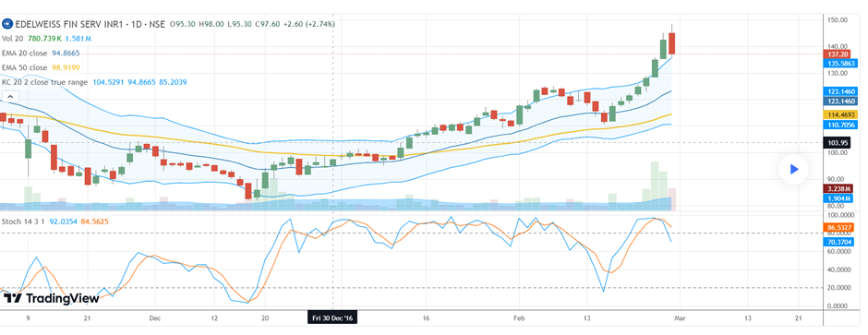Click the Edelweiss symbol logo icon

click(x=7, y=24)
